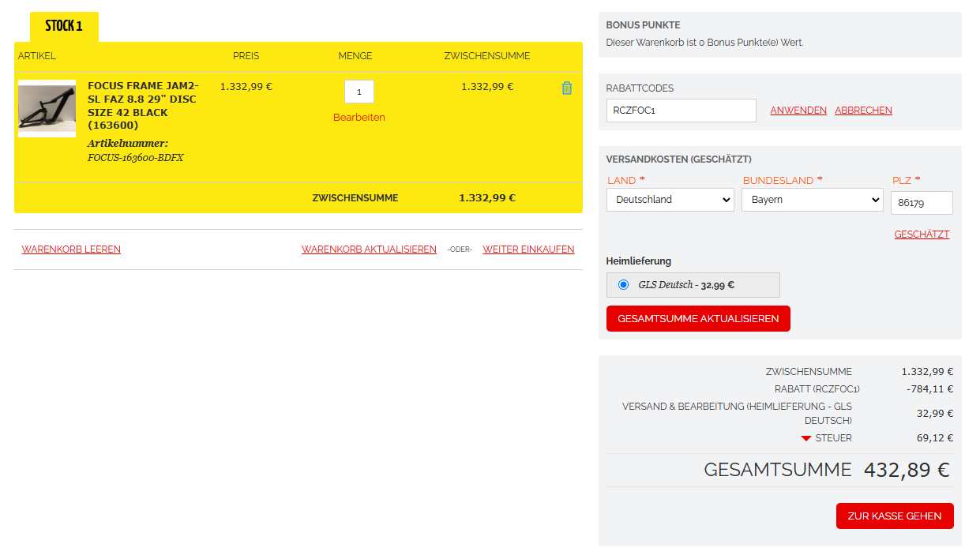Open the Bundesland state dropdown

(811, 200)
